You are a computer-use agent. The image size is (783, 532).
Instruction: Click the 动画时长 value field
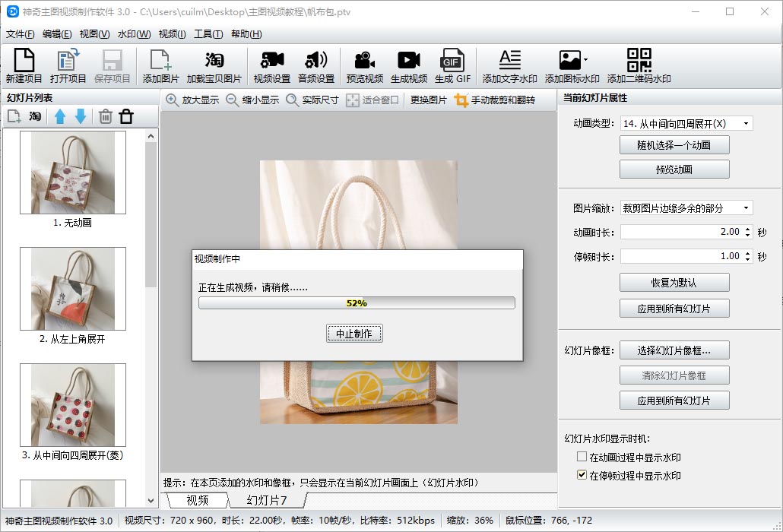[682, 232]
